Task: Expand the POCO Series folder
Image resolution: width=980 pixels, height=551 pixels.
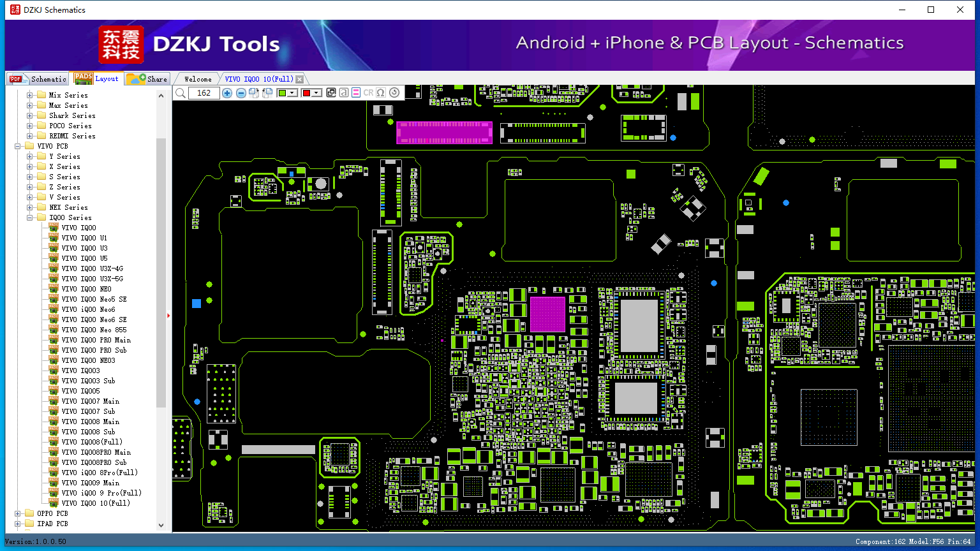Action: (x=29, y=126)
